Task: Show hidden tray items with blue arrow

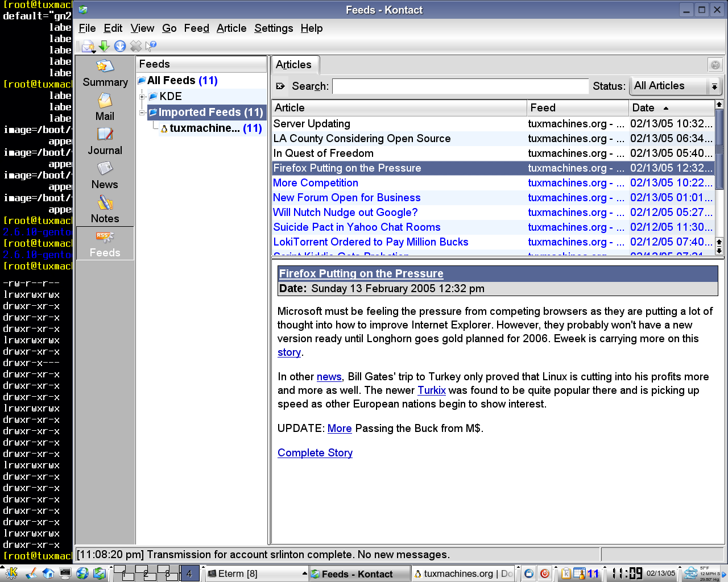Action: 723,573
